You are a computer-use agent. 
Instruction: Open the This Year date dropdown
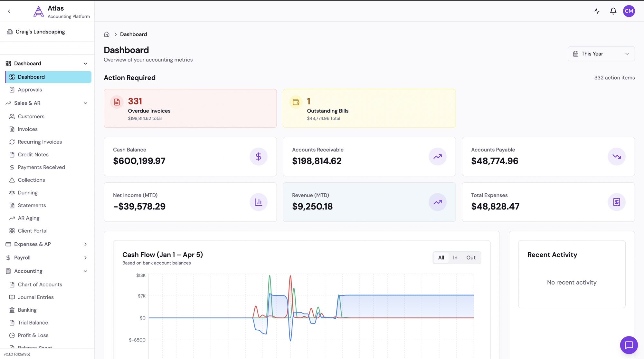pos(601,54)
